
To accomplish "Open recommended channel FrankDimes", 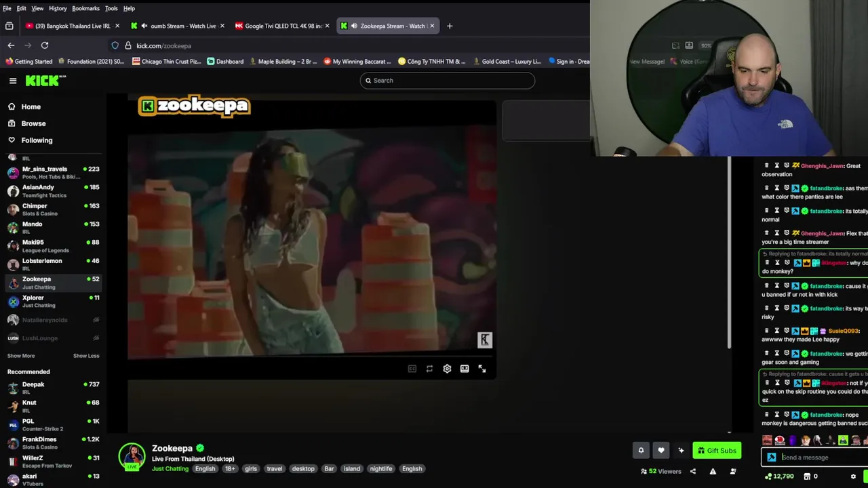I will 53,443.
